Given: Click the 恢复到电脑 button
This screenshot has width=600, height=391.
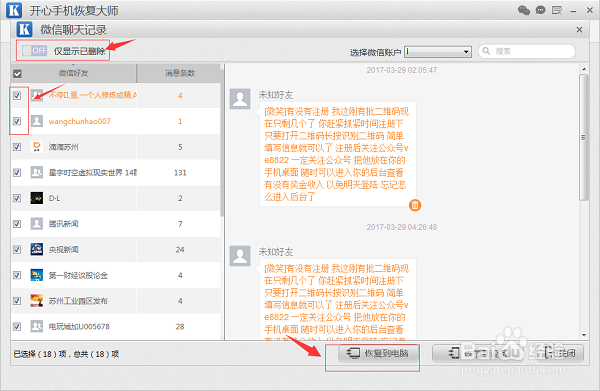Looking at the screenshot, I should [x=378, y=353].
